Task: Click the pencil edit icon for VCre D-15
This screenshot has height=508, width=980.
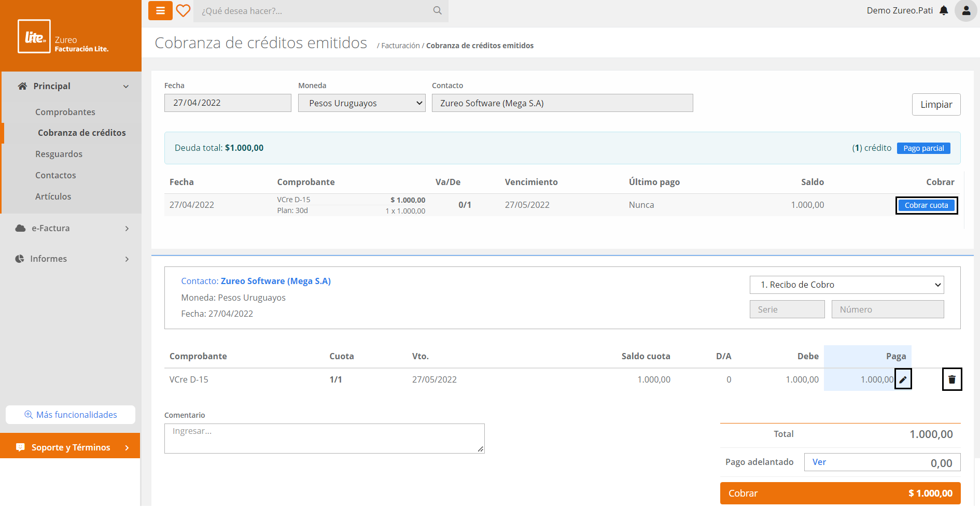Action: point(903,379)
